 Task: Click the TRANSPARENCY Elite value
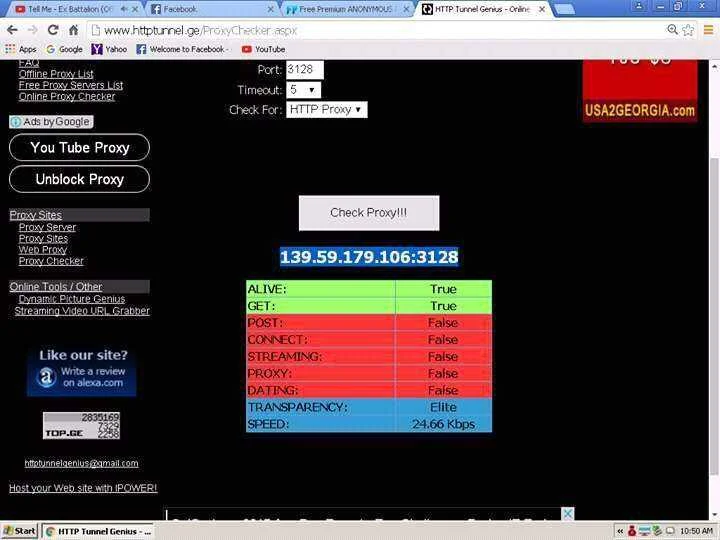pyautogui.click(x=443, y=407)
